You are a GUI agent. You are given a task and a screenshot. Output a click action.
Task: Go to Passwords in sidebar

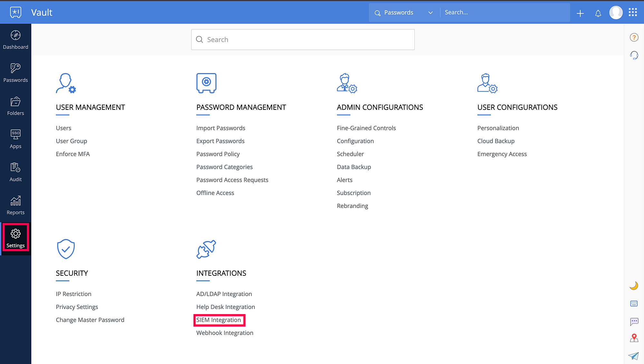(x=15, y=73)
